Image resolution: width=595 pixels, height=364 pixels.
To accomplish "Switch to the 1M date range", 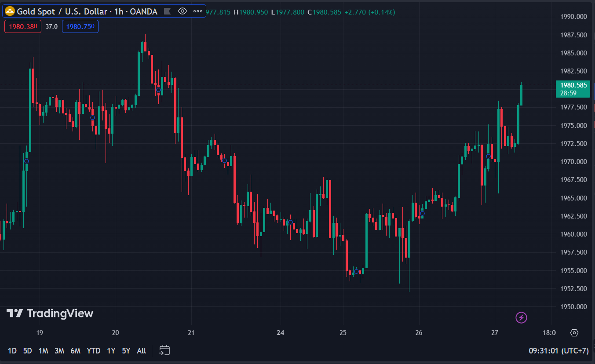I will point(43,351).
